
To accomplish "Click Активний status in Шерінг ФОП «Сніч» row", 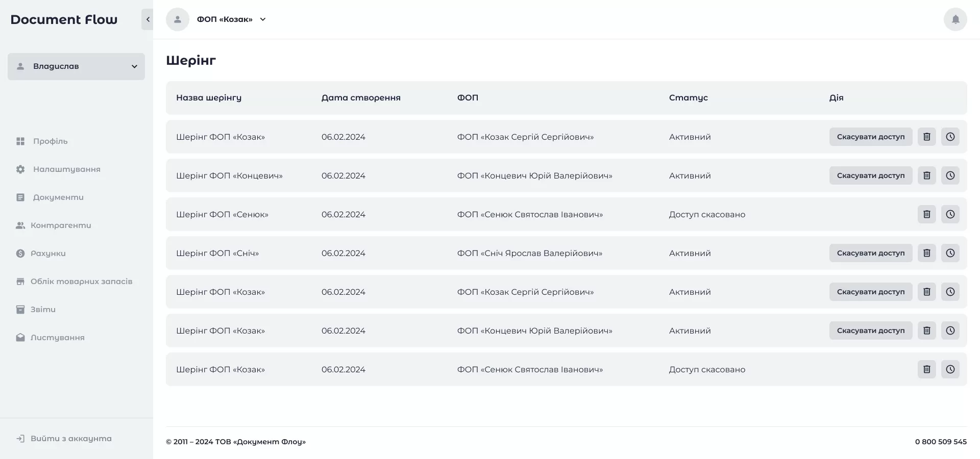I will pyautogui.click(x=690, y=253).
